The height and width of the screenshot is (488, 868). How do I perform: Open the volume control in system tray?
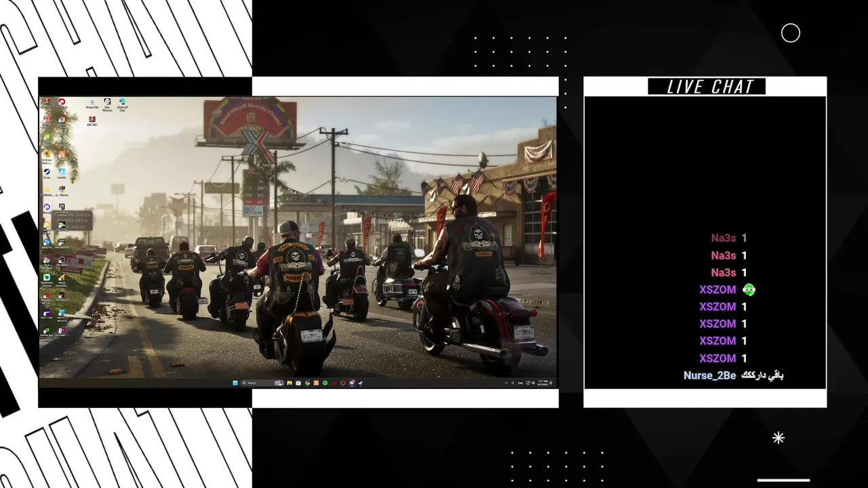click(x=533, y=383)
